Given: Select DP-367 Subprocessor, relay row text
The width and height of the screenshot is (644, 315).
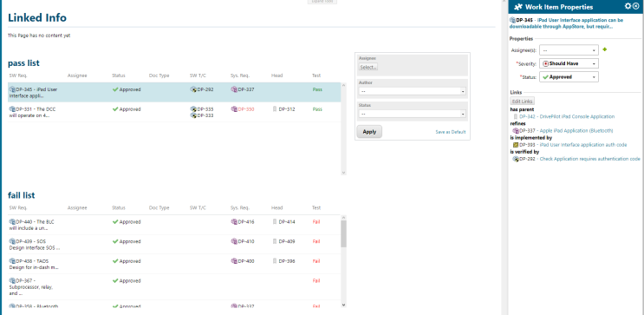Looking at the screenshot, I should click(x=31, y=287).
